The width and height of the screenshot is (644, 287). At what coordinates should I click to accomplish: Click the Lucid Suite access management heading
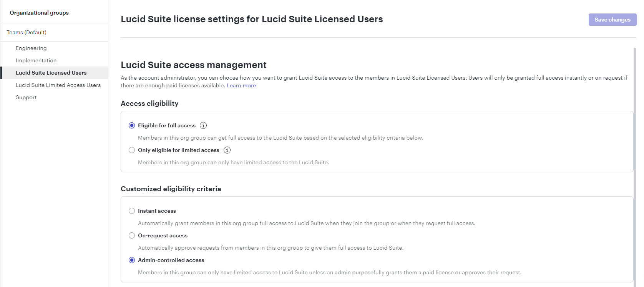[194, 65]
